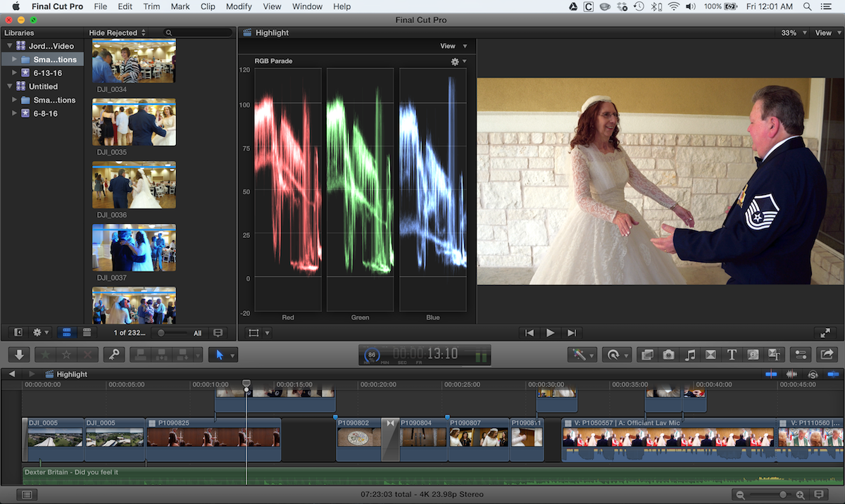Open the Timeline Index list icon

pos(27,495)
